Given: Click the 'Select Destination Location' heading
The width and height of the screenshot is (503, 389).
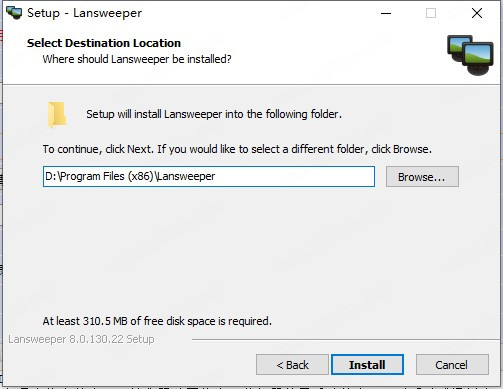Looking at the screenshot, I should click(x=104, y=43).
